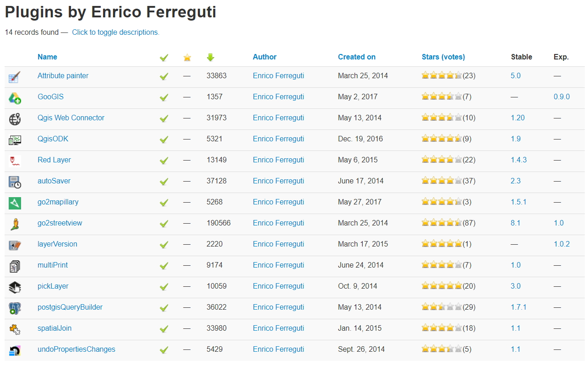Click author Enrico Ferreguti in pickLayer row
Image resolution: width=588 pixels, height=365 pixels.
coord(278,286)
